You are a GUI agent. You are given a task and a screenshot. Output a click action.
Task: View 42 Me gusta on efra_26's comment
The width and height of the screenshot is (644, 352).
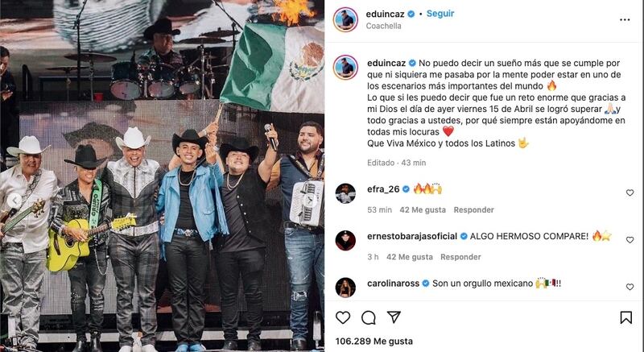click(423, 210)
